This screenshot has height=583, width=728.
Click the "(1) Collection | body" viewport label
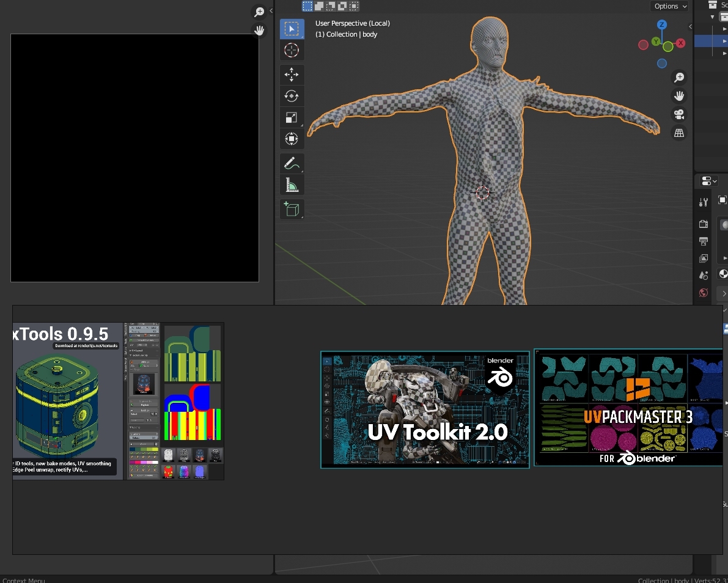point(346,34)
